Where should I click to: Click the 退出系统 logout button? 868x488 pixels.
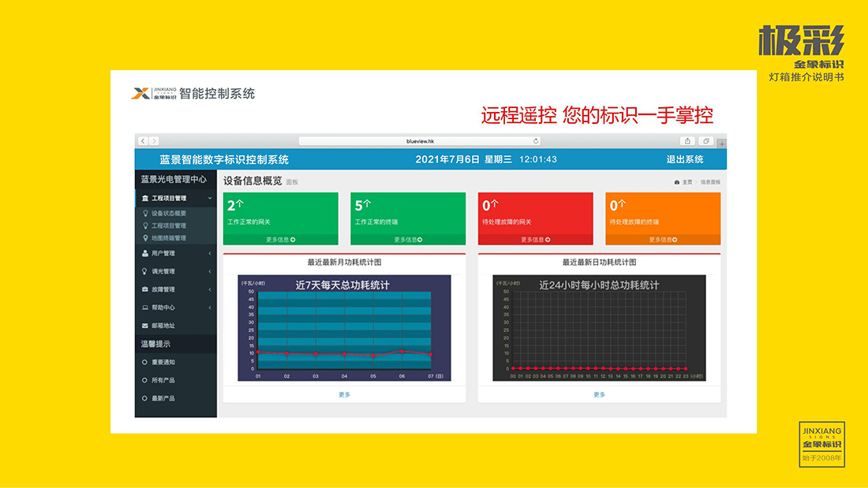click(684, 159)
